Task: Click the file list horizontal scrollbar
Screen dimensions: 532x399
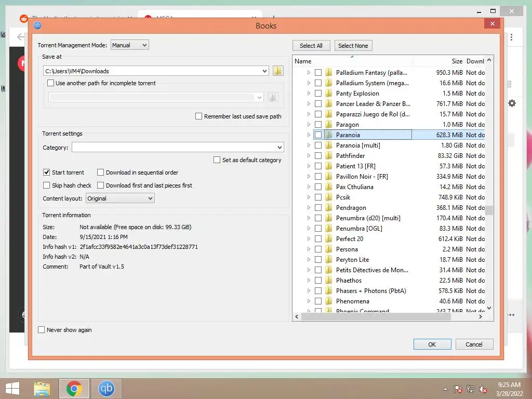Action: (x=376, y=316)
